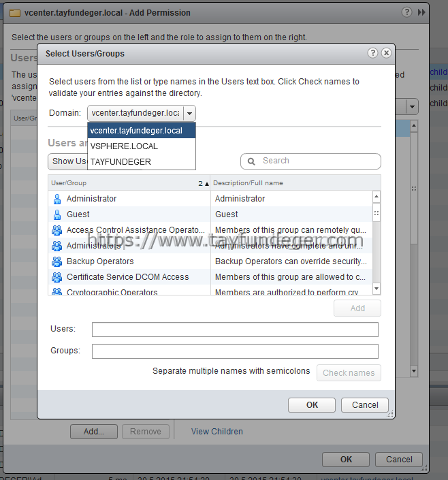Select the Cryptographic Operators row
448x480 pixels.
pos(210,290)
